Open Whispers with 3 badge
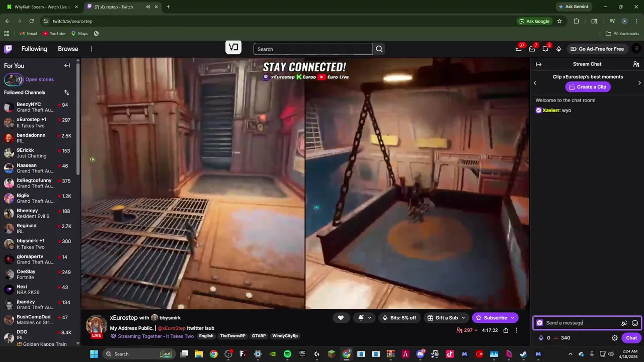The width and height of the screenshot is (644, 362). click(545, 49)
